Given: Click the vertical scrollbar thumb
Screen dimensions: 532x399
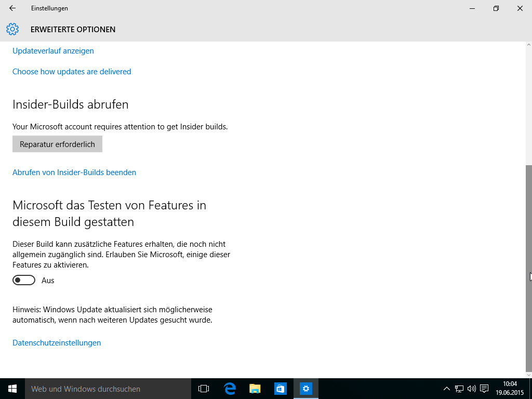Looking at the screenshot, I should 528,268.
